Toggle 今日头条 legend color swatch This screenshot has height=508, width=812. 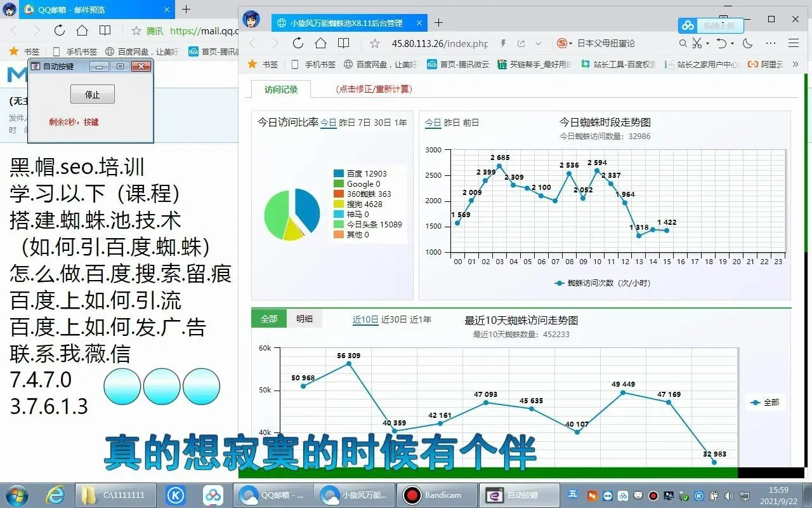click(339, 224)
